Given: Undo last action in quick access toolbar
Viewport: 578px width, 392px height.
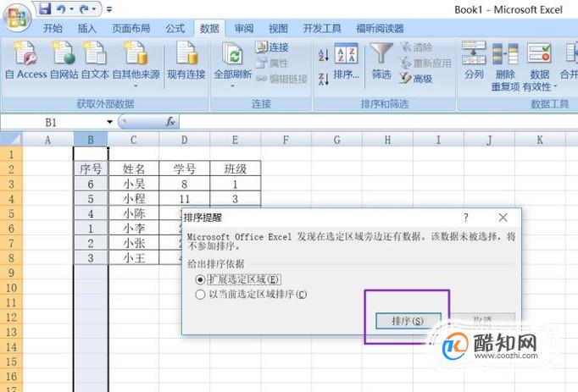Looking at the screenshot, I should tap(62, 8).
